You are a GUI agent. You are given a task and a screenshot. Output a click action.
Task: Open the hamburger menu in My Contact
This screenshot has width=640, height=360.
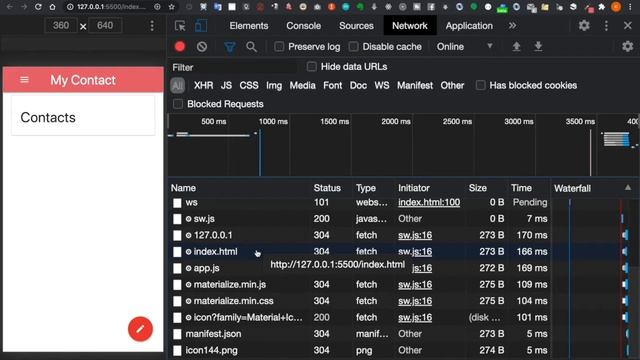(x=24, y=80)
